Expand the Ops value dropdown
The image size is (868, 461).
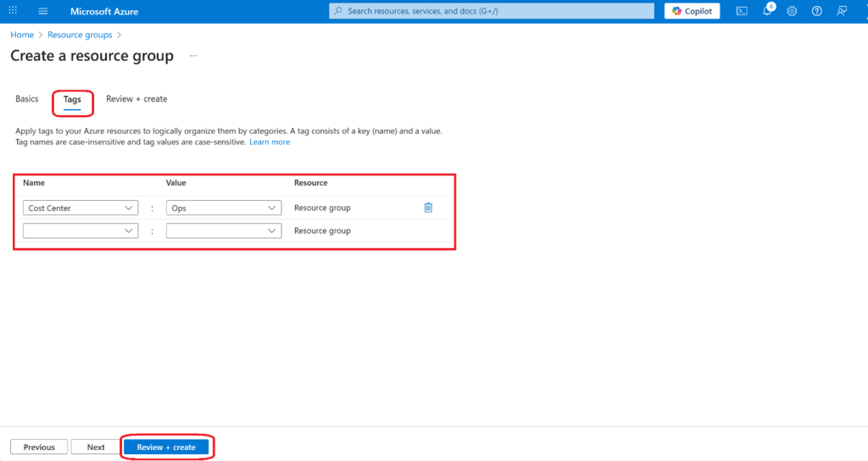272,208
